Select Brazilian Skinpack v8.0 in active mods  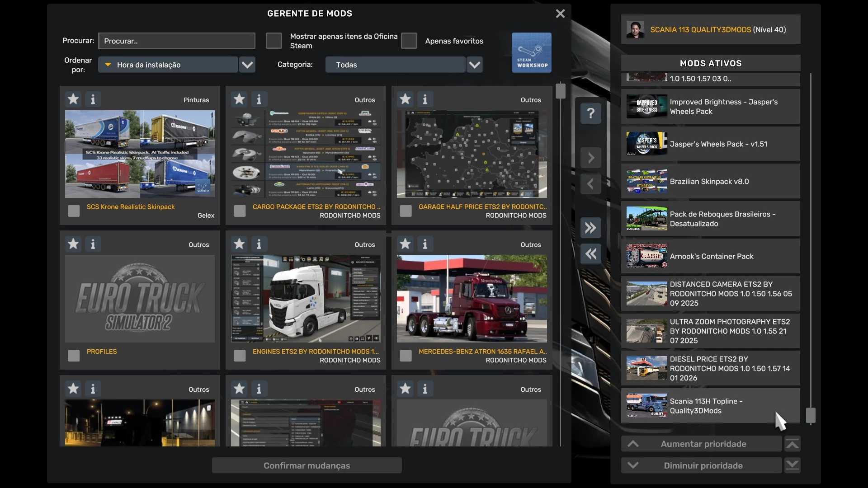click(x=710, y=181)
